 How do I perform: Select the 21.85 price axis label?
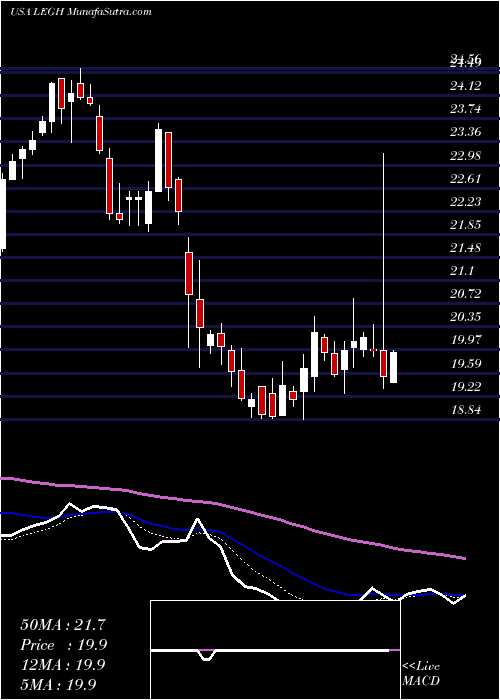(x=466, y=224)
